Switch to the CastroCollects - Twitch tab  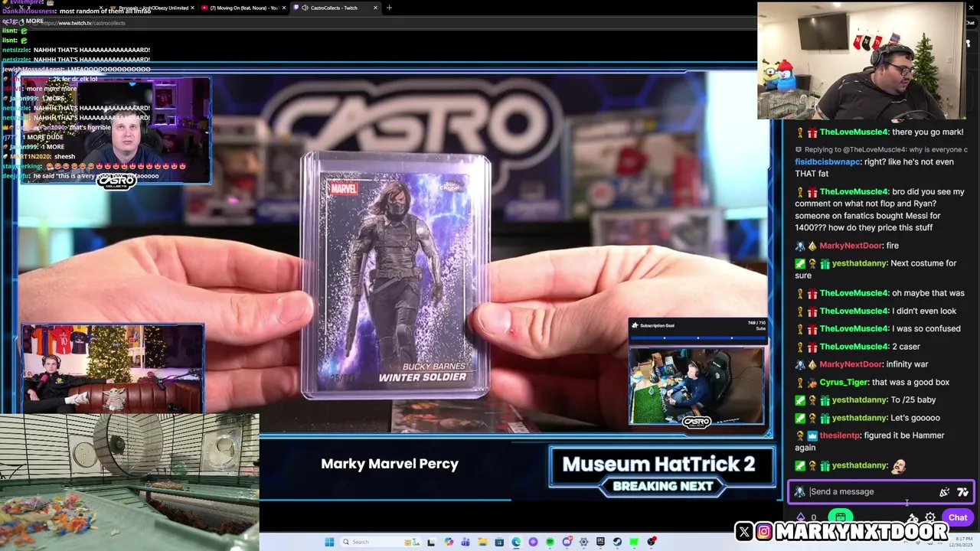[334, 8]
